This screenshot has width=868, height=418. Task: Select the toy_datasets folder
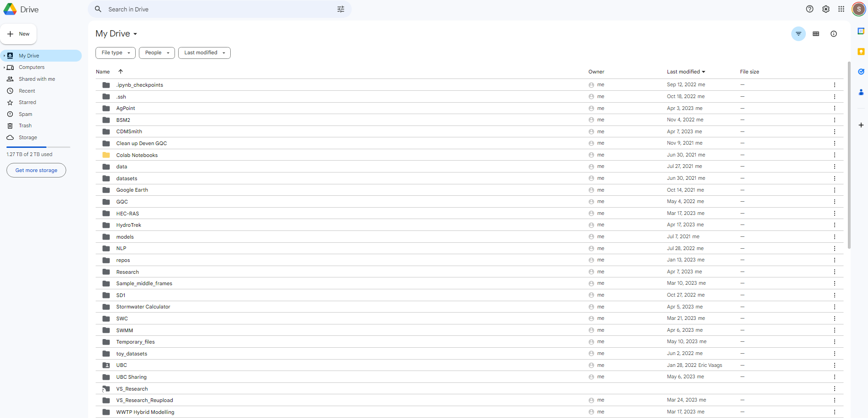469,354
